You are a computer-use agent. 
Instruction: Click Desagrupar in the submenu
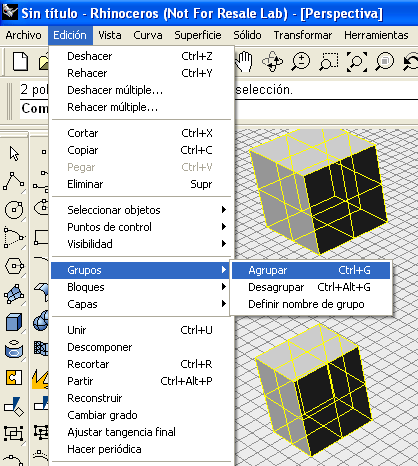[x=311, y=287]
